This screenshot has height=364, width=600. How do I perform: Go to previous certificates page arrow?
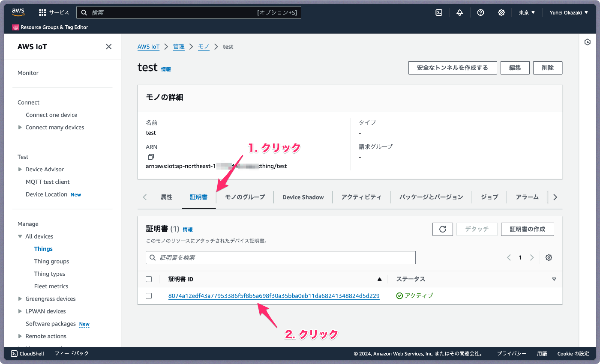(x=509, y=257)
